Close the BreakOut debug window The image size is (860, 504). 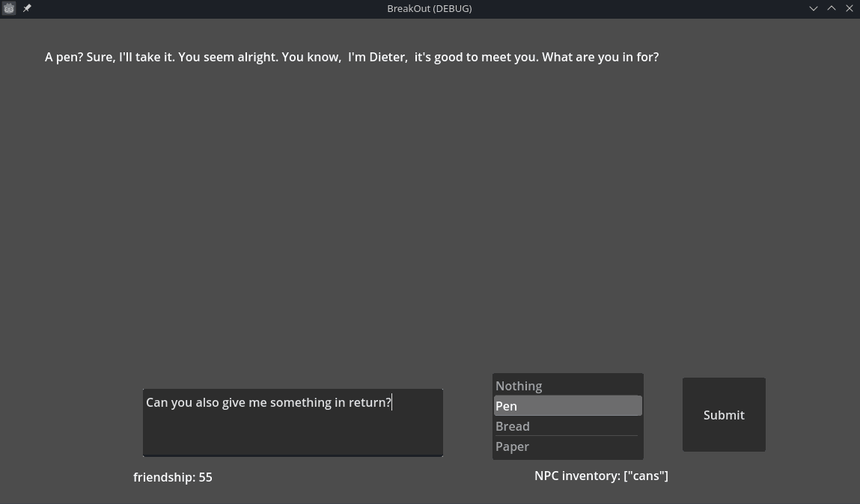(x=850, y=8)
